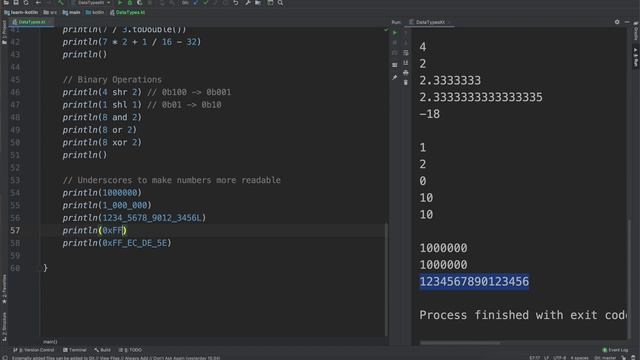Viewport: 640px width, 360px height.
Task: Click the Run output vertical scrollbar
Action: tap(629, 278)
